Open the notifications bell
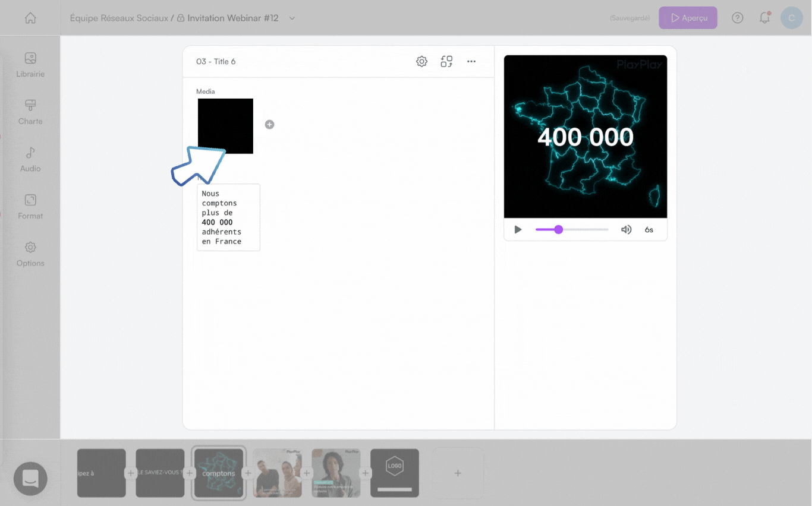812x506 pixels. 765,18
